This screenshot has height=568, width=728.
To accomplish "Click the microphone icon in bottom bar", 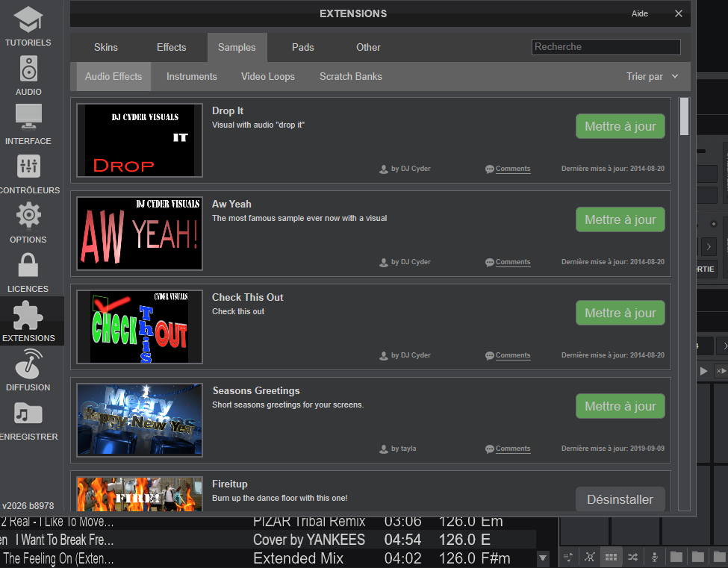I will click(654, 557).
